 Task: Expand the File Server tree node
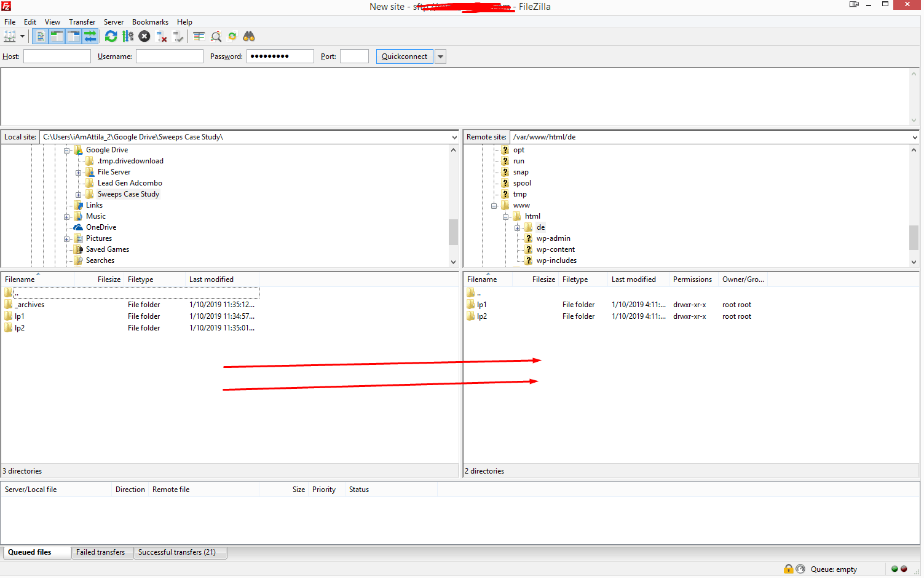pyautogui.click(x=78, y=173)
